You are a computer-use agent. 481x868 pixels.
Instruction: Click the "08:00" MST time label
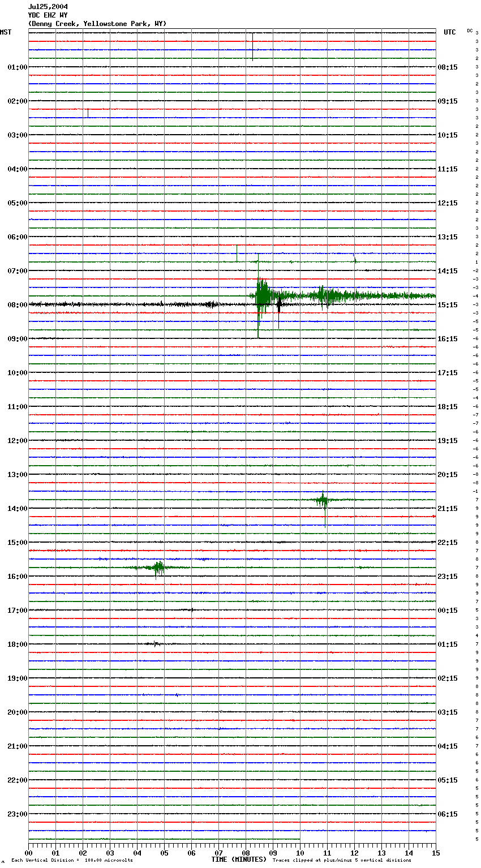click(x=18, y=305)
